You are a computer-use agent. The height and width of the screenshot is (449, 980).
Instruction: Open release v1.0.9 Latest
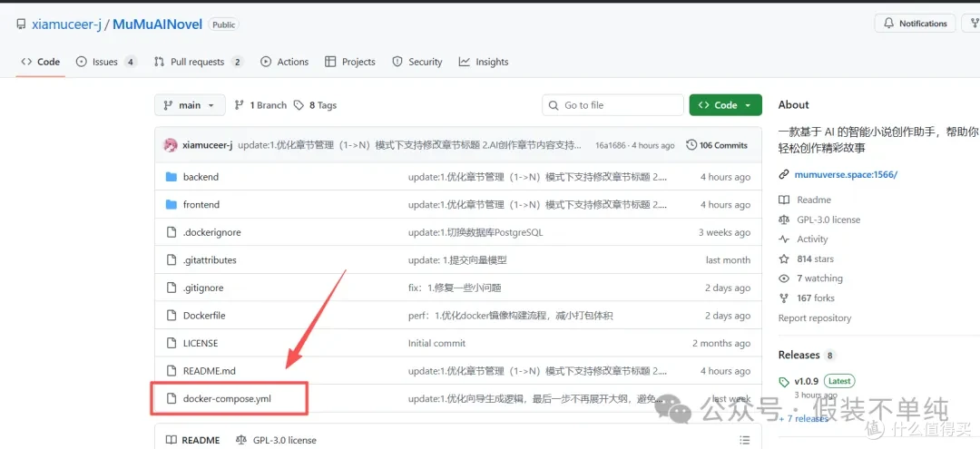point(824,381)
